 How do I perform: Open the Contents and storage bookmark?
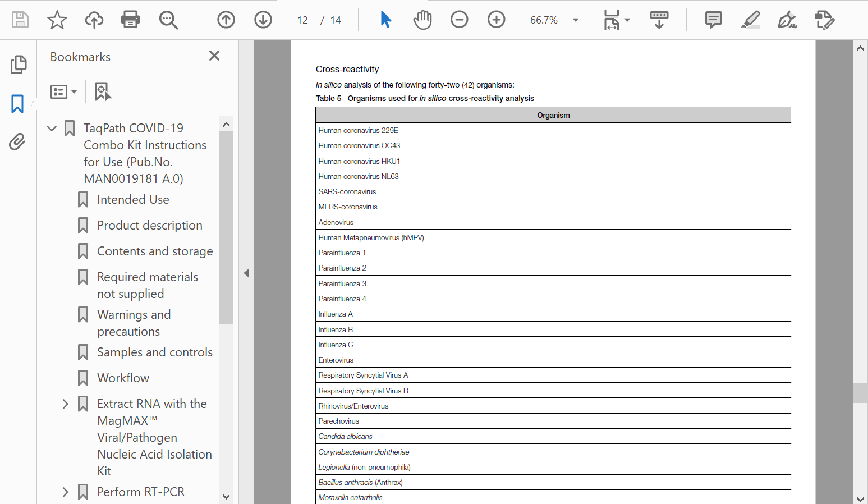pos(155,251)
